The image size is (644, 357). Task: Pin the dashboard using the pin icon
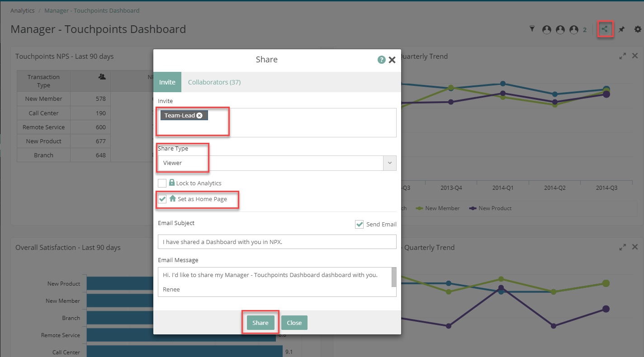[621, 30]
